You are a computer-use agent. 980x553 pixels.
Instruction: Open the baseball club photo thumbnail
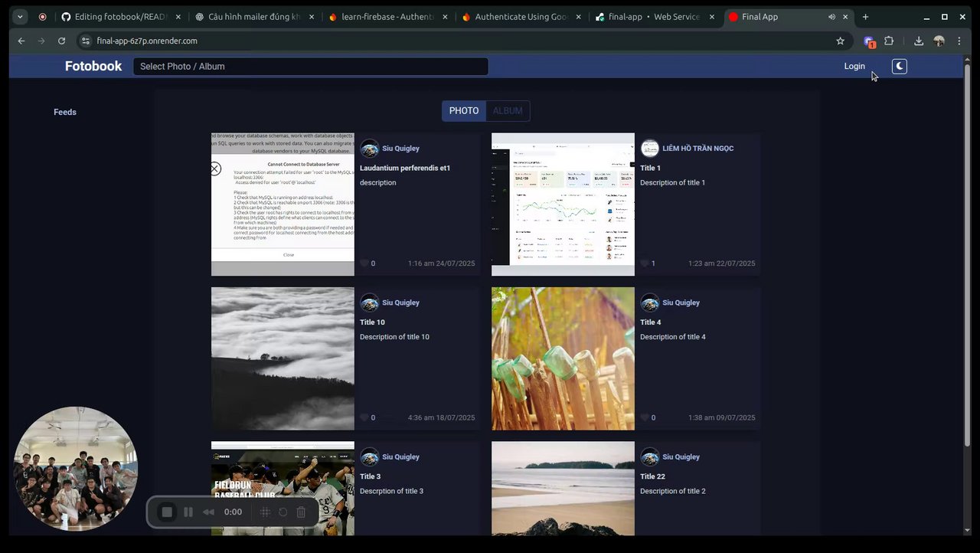tap(283, 489)
